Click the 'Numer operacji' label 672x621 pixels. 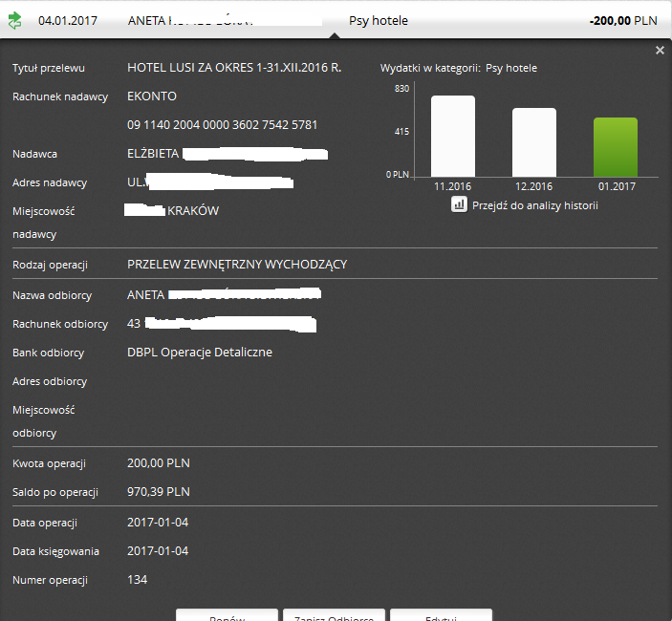tap(50, 580)
